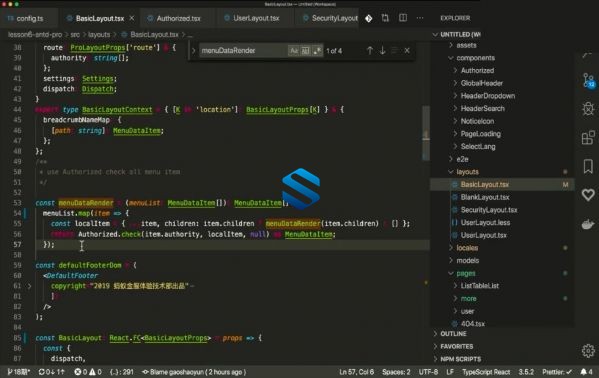
Task: Click Ln 57, Col 6 cursor position
Action: point(357,372)
